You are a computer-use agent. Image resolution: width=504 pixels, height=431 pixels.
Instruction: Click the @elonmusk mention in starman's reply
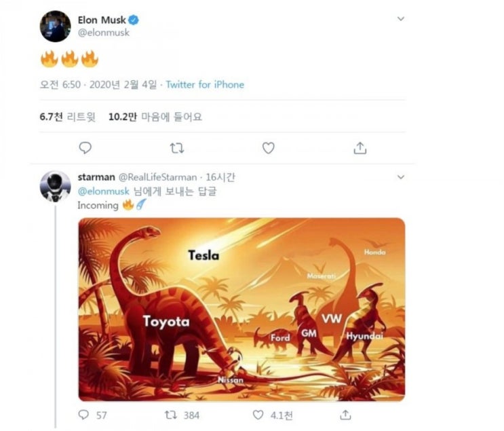[x=104, y=191]
